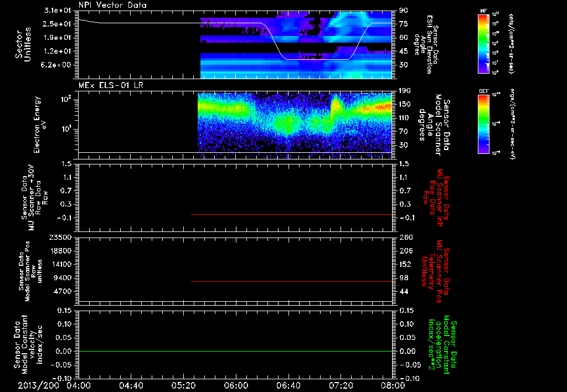
Task: Click the "05:20" time tick label
Action: [184, 385]
